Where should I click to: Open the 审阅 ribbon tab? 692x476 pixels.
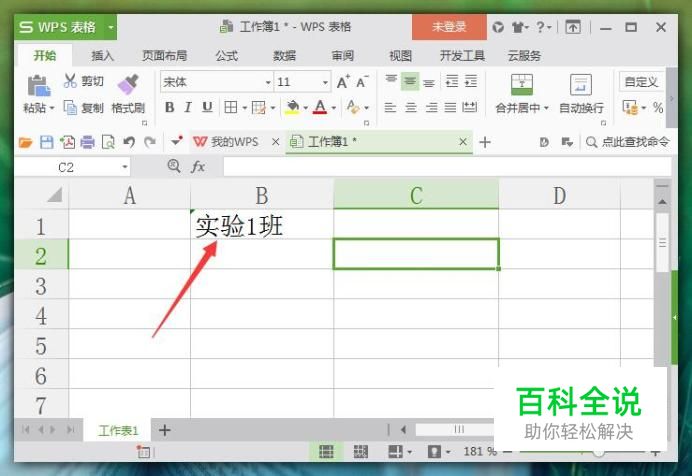[x=342, y=56]
